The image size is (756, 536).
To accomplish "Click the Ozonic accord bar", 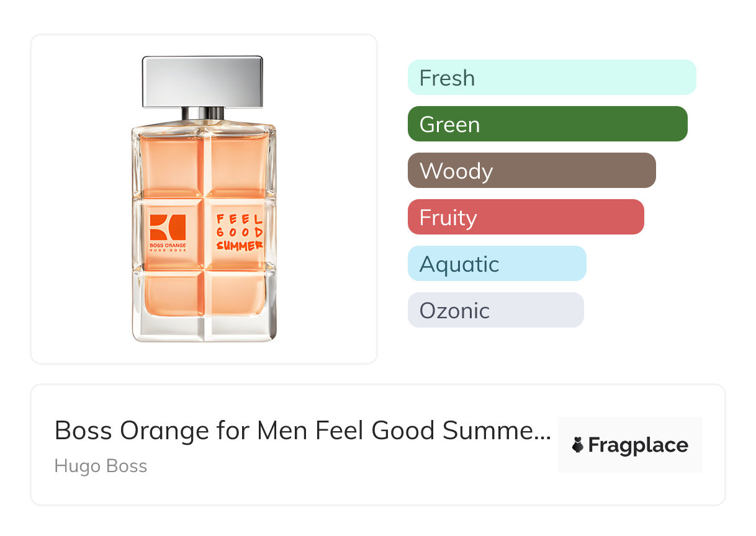I will click(495, 310).
